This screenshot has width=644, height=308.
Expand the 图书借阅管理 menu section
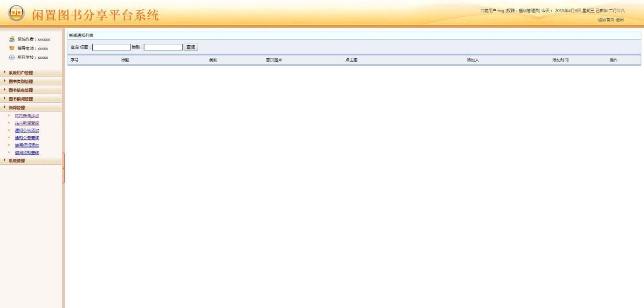click(x=31, y=99)
